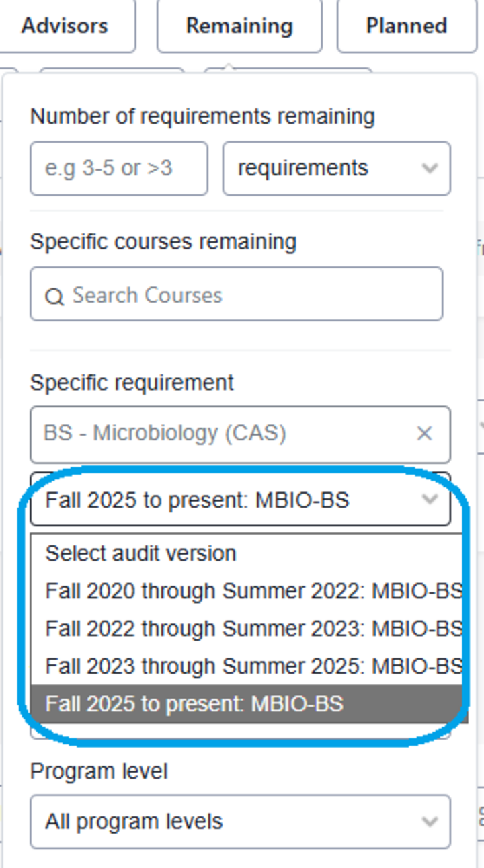The image size is (484, 868).
Task: Click the Remaining filter button
Action: (x=240, y=26)
